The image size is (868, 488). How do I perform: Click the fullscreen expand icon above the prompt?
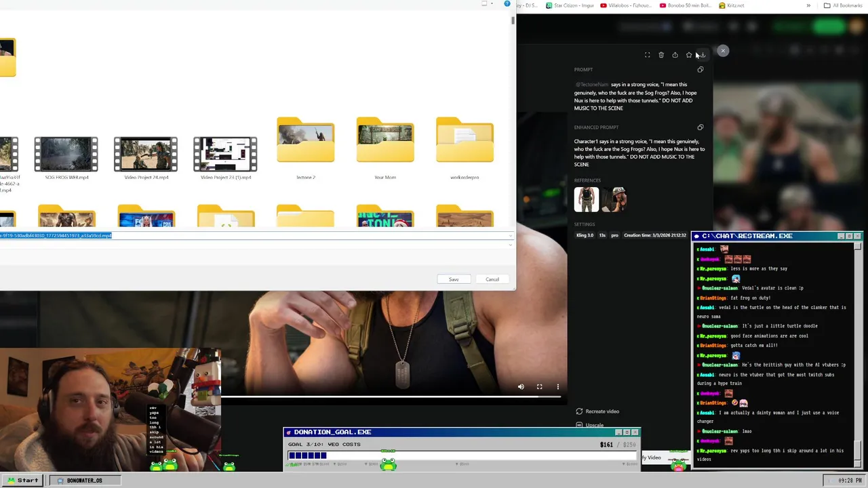tap(647, 55)
